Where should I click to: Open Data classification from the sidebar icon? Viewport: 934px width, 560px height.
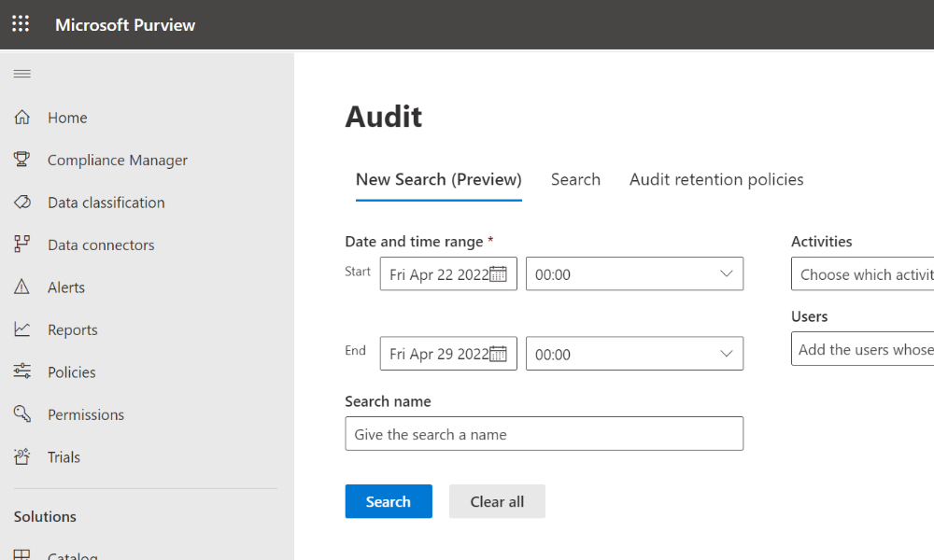tap(21, 202)
